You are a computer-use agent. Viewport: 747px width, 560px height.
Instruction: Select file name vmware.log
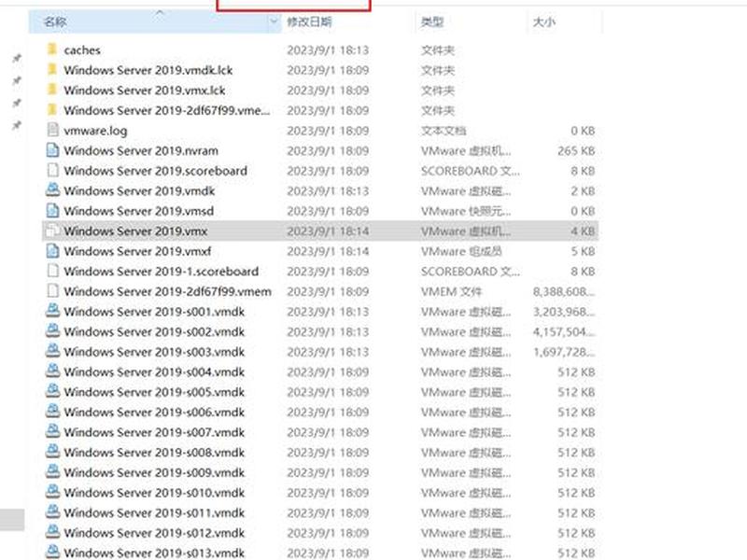click(x=95, y=131)
